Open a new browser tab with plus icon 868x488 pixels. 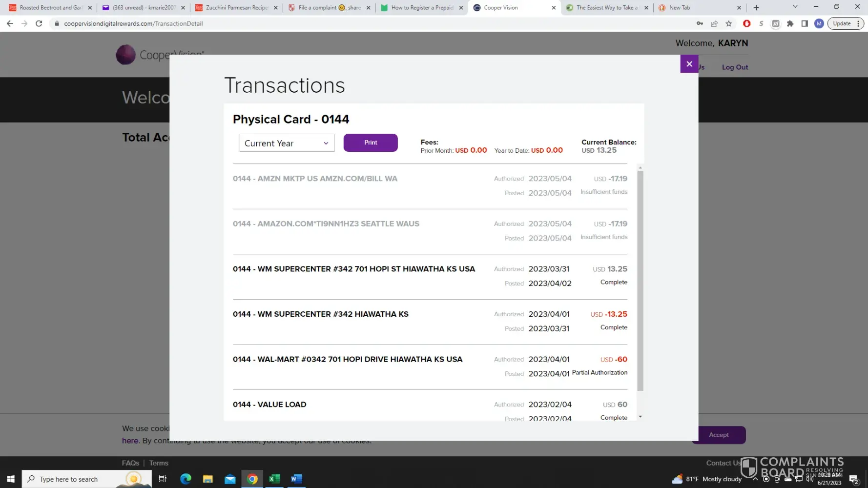click(756, 8)
